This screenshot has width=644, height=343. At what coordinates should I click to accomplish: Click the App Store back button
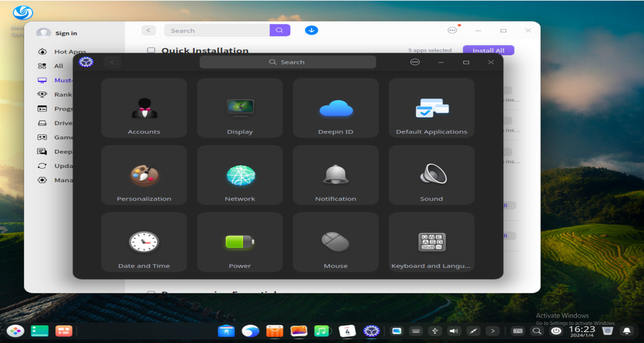pos(149,30)
